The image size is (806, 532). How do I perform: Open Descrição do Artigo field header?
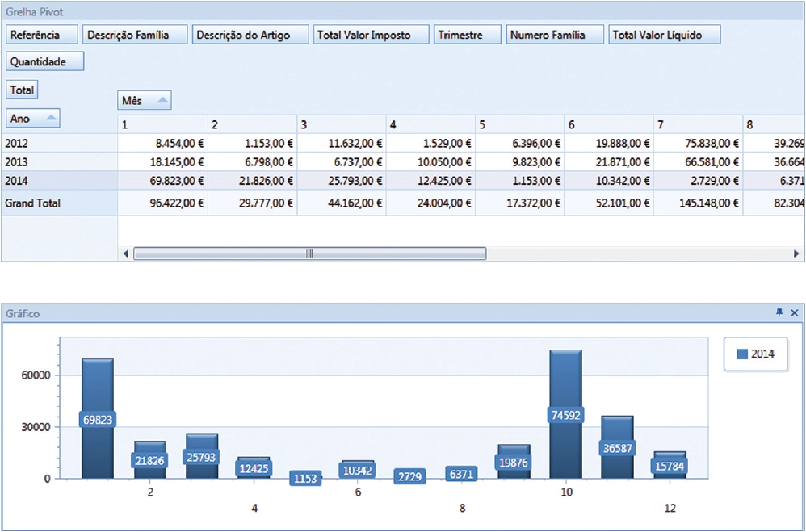coord(251,35)
